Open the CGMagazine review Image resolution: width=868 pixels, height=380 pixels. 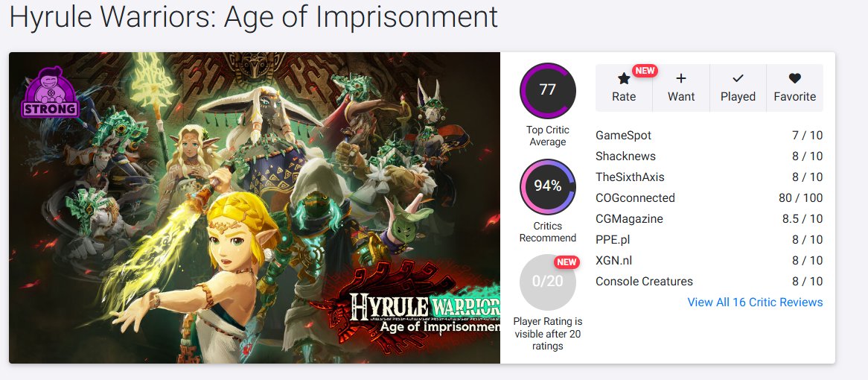pyautogui.click(x=629, y=219)
